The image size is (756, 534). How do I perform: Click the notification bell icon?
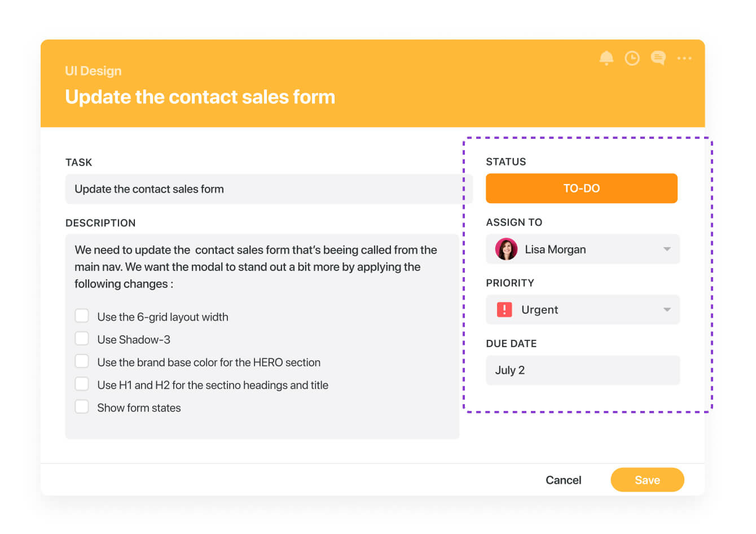[x=606, y=58]
